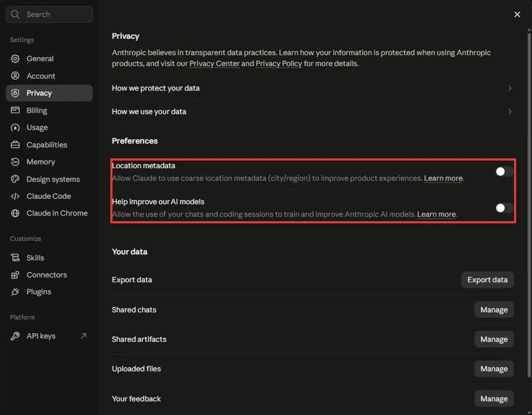532x415 pixels.
Task: Click the Connectors icon
Action: coord(15,275)
